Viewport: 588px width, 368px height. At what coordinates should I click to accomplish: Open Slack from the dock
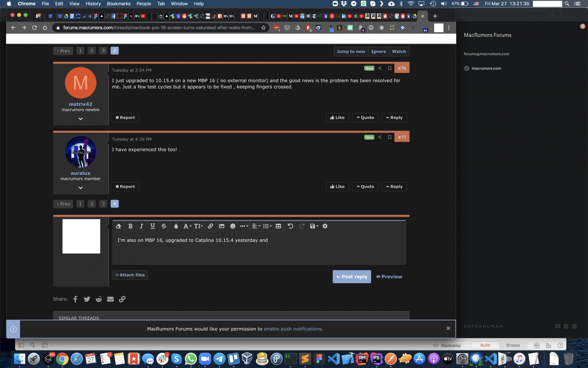click(x=163, y=359)
